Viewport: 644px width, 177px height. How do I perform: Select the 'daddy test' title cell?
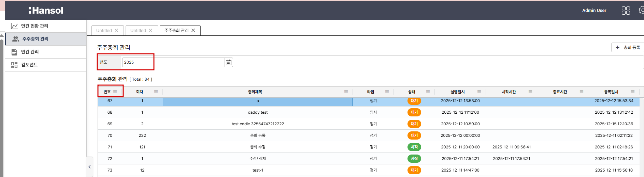coord(258,112)
